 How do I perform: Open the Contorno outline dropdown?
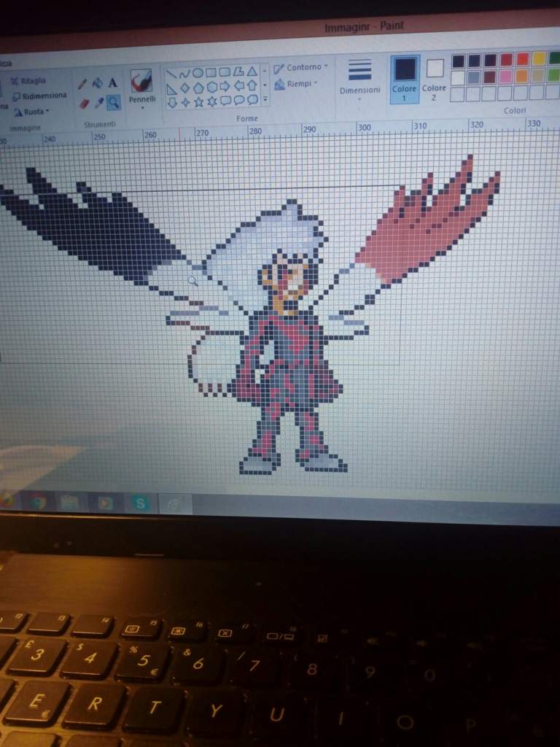click(301, 68)
